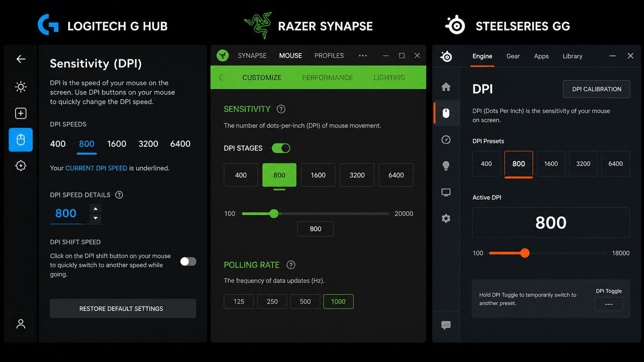Viewport: 644px width, 362px height.
Task: Switch to Razer MOUSE tab
Action: point(290,55)
